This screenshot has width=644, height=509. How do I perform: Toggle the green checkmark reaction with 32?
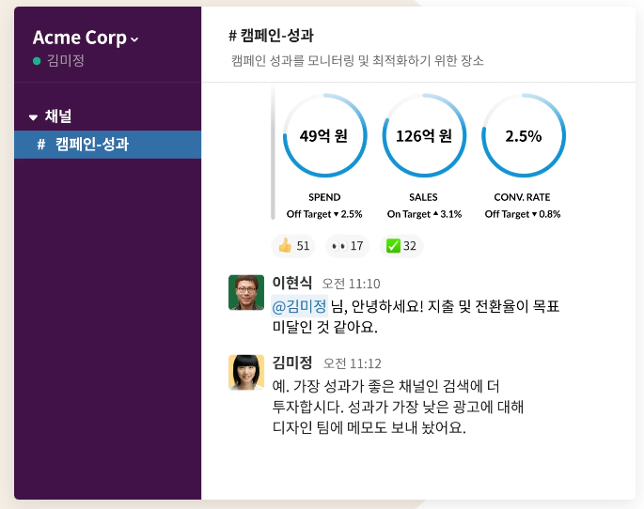point(401,246)
